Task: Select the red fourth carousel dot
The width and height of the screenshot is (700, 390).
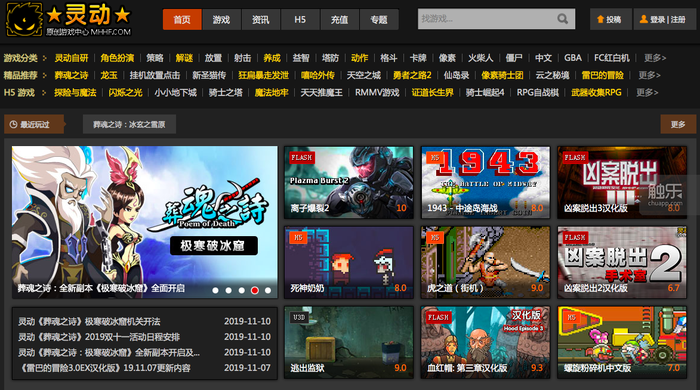Action: coord(254,290)
